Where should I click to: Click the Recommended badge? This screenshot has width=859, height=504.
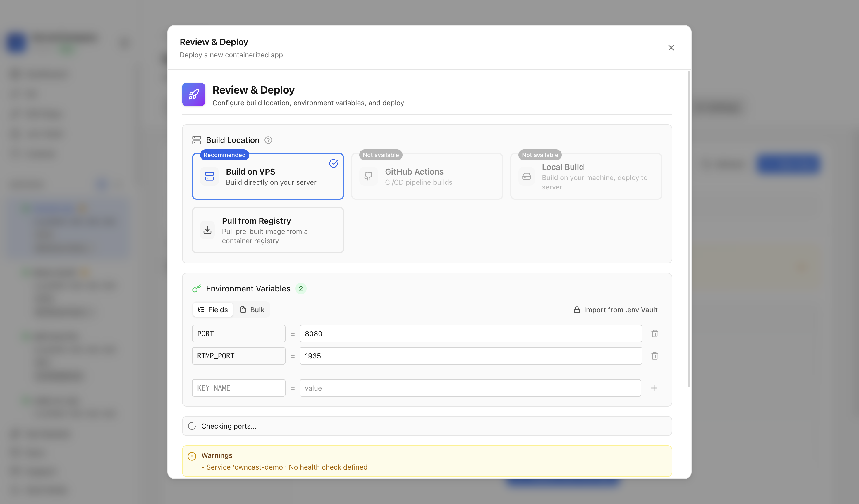(x=224, y=155)
